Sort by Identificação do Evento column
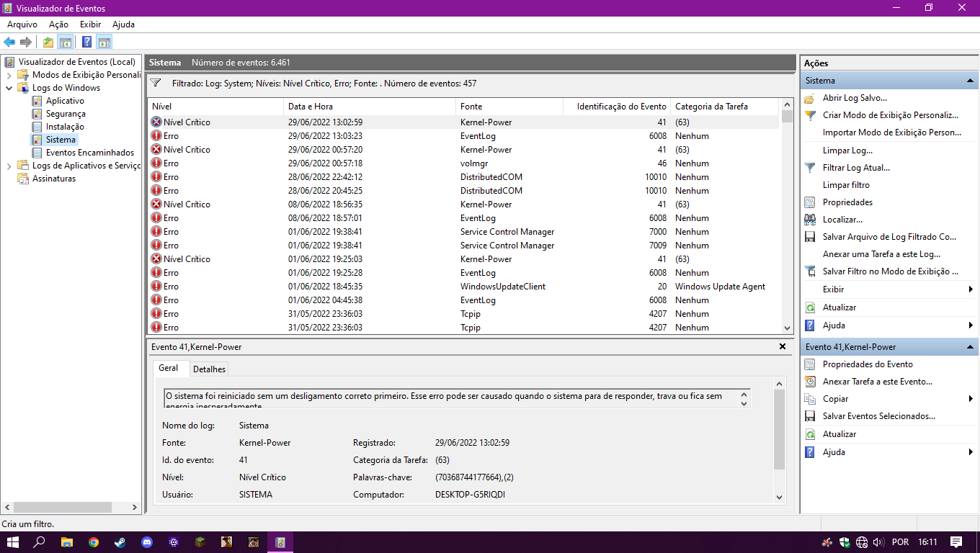980x553 pixels. (617, 107)
